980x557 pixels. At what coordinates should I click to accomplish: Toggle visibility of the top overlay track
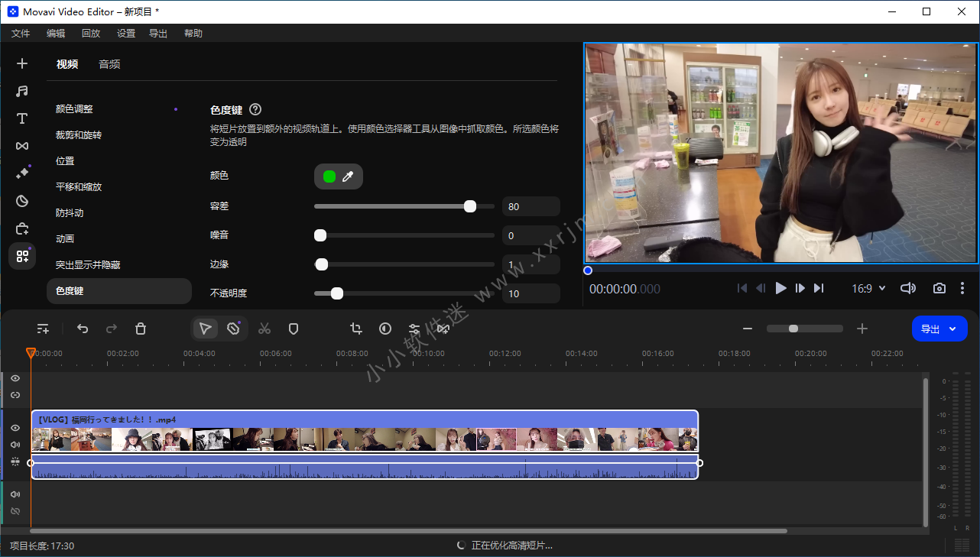pos(15,378)
